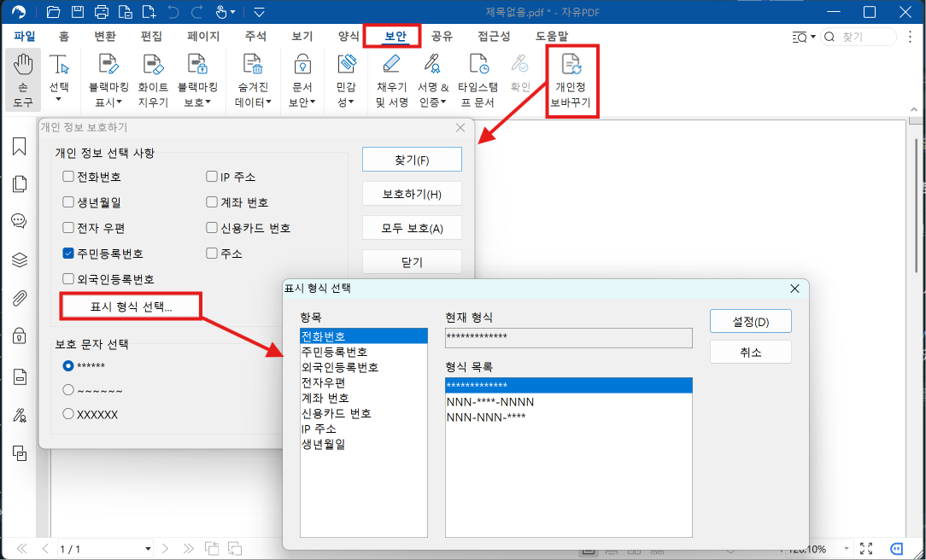Image resolution: width=926 pixels, height=560 pixels.
Task: Click the open folder icon in title bar
Action: pos(53,12)
